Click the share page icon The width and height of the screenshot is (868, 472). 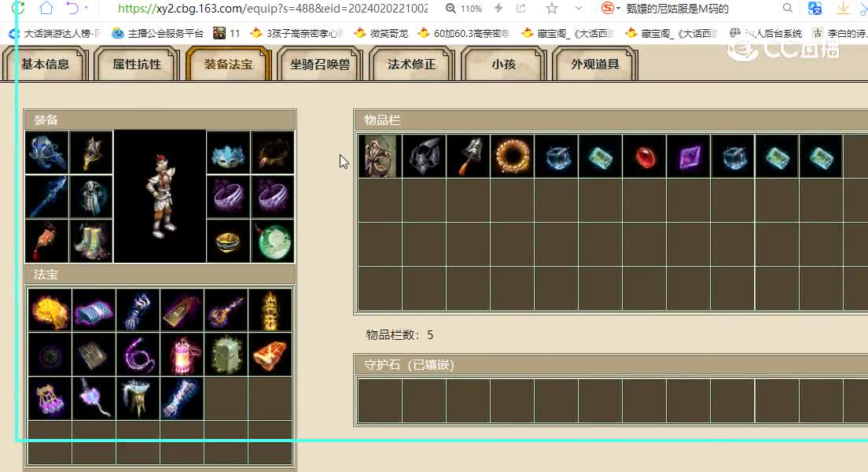click(x=521, y=9)
